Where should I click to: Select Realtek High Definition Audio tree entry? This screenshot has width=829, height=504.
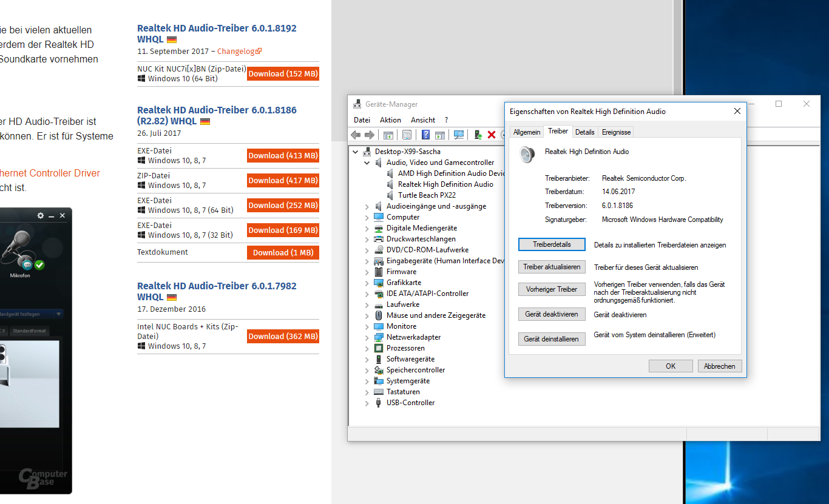(x=445, y=184)
